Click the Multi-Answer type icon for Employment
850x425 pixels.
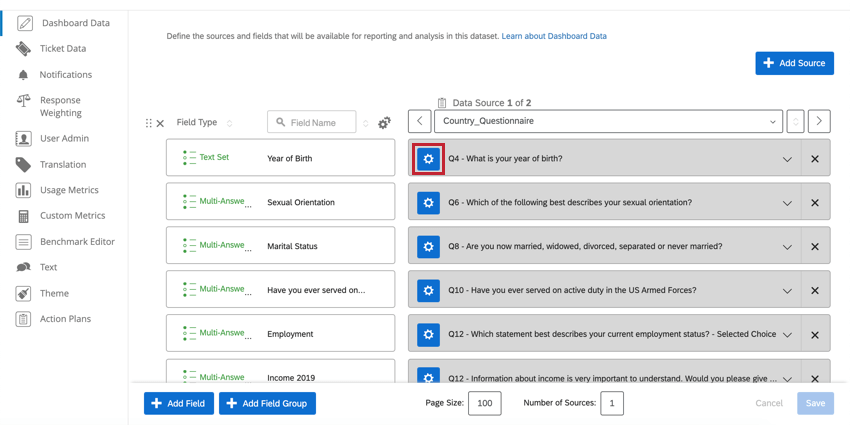[189, 333]
